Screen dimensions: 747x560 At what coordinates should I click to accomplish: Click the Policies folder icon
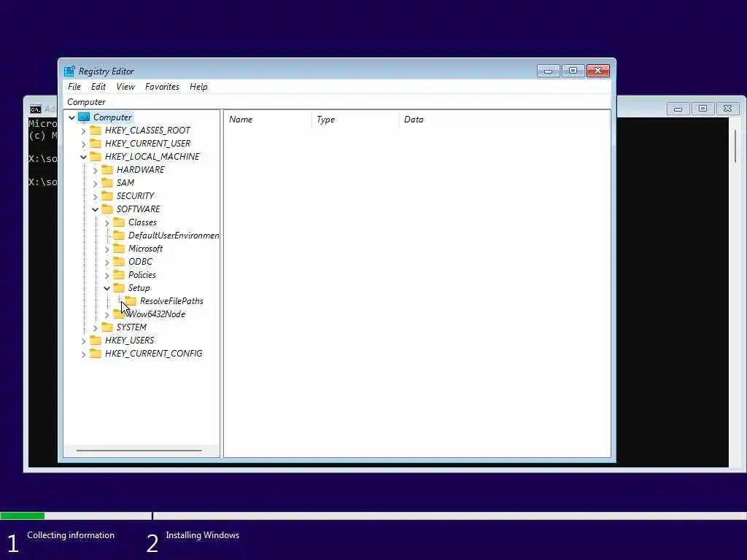tap(119, 275)
